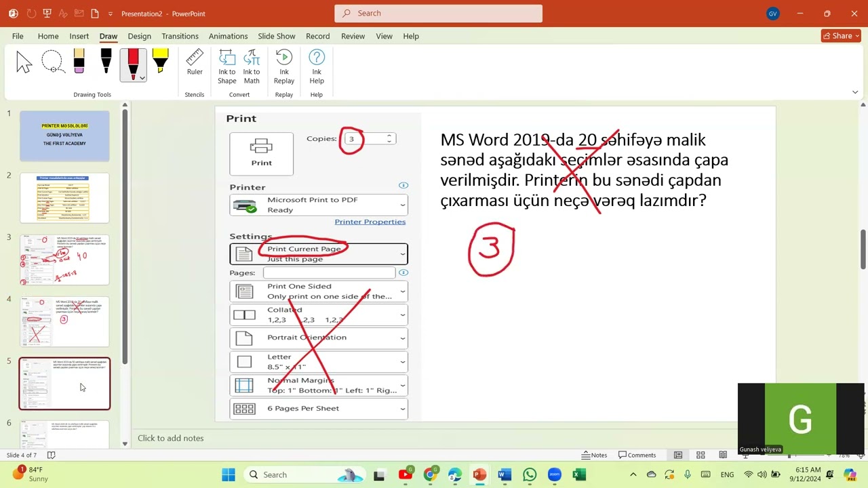Viewport: 868px width, 488px height.
Task: Switch to Normal view in status bar
Action: click(x=678, y=455)
